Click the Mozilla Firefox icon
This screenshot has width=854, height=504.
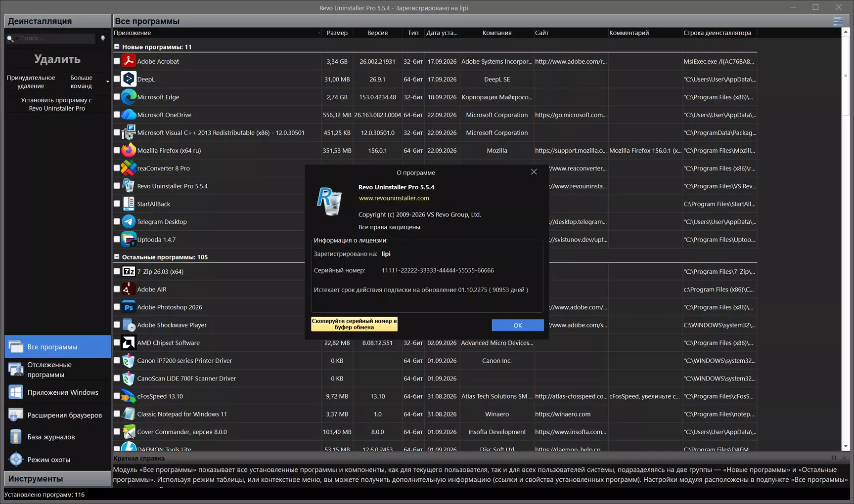[129, 150]
